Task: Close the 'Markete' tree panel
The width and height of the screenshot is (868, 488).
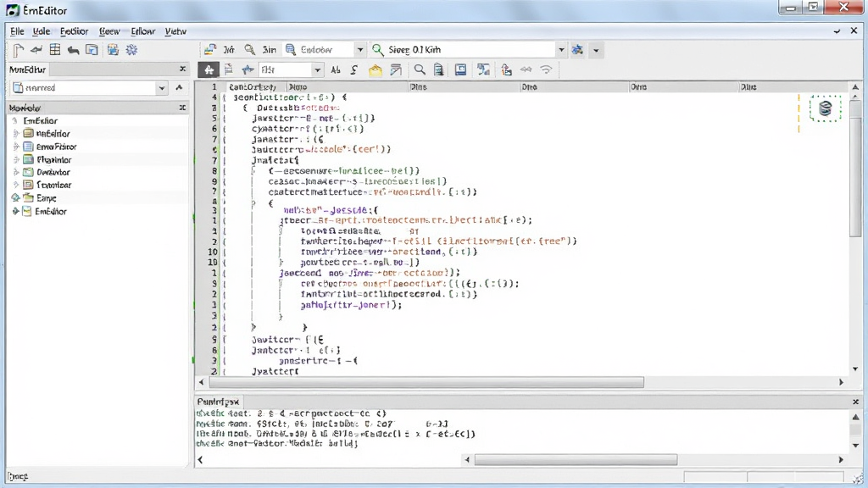Action: pyautogui.click(x=182, y=108)
